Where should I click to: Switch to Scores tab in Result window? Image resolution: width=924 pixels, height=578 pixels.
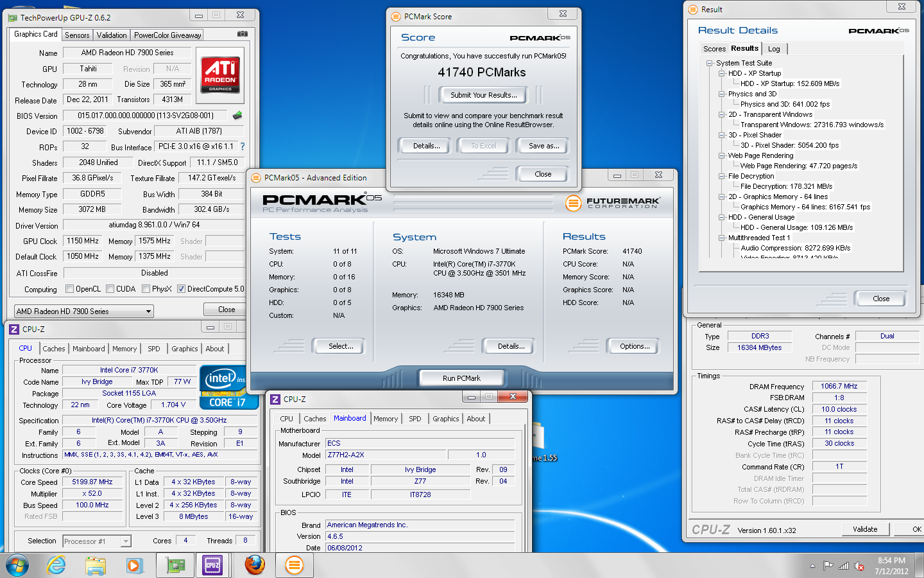click(x=714, y=49)
